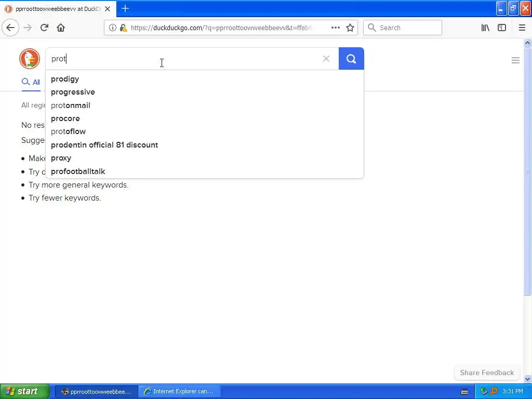
Task: Switch to Firefox taskbar window button
Action: (96, 392)
